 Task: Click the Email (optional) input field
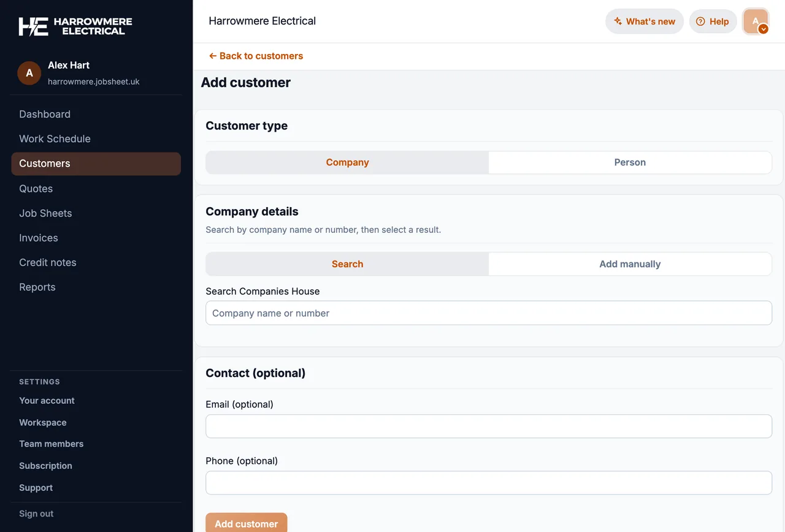[x=489, y=426]
